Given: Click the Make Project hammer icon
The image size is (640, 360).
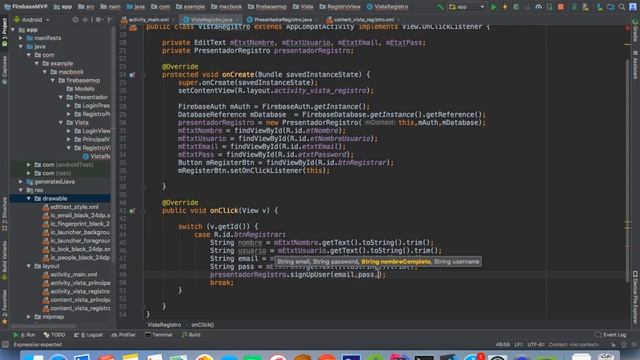Looking at the screenshot, I should tap(440, 7).
